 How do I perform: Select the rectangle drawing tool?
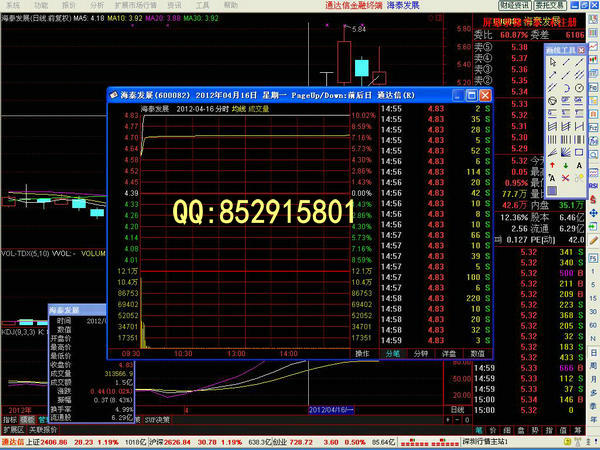579,152
